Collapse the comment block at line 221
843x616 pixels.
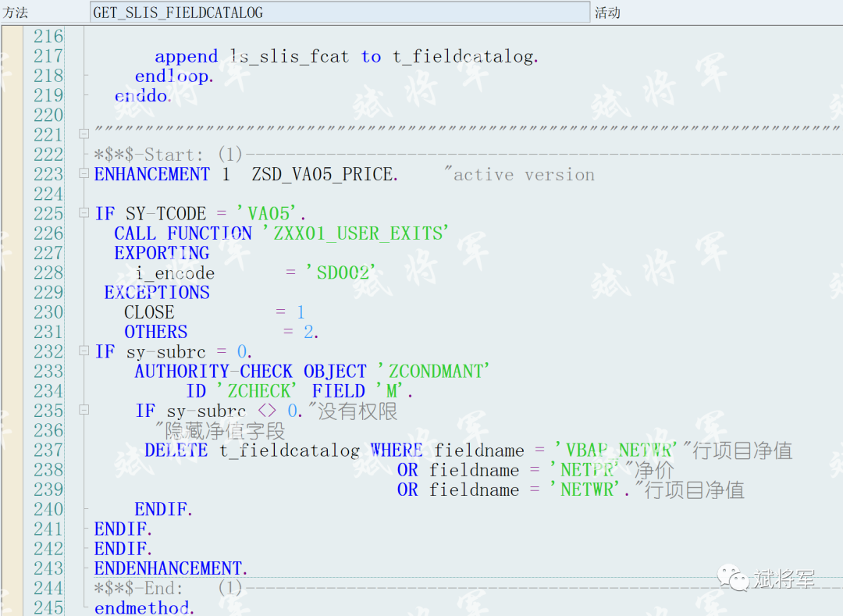pyautogui.click(x=84, y=134)
